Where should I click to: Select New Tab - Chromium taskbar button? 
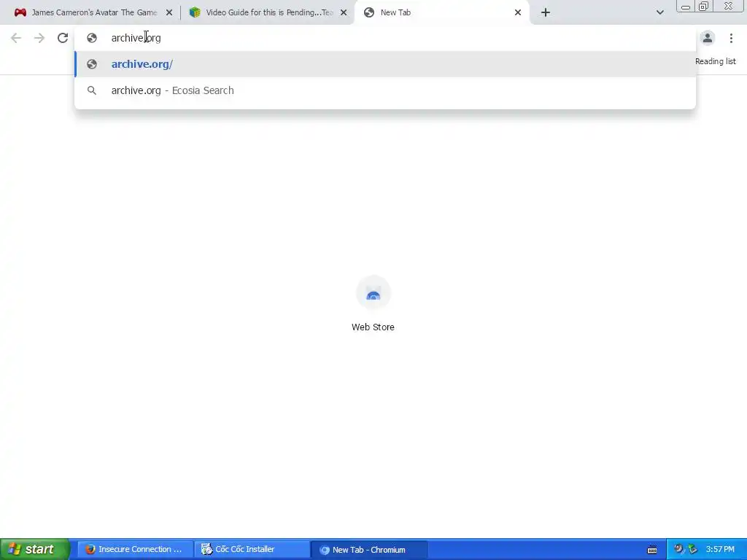coord(368,550)
